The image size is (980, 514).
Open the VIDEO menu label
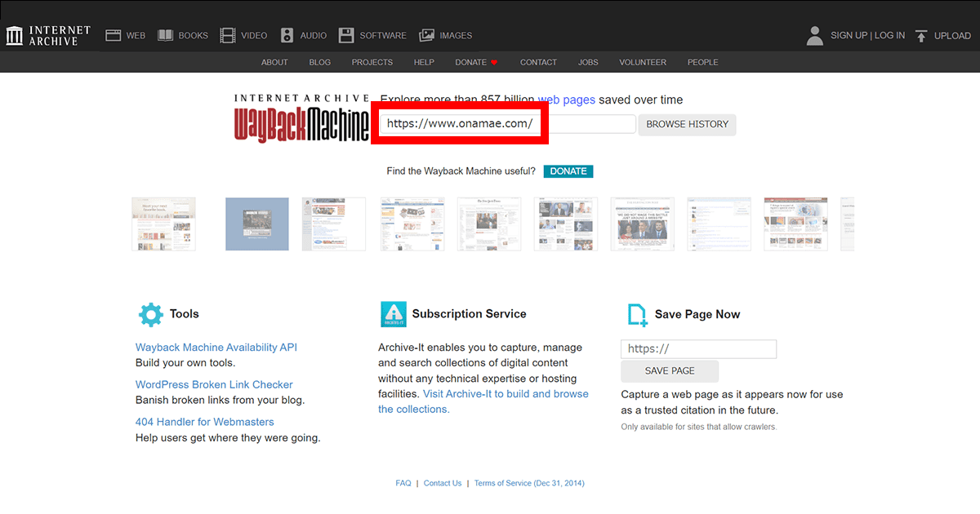pyautogui.click(x=254, y=36)
